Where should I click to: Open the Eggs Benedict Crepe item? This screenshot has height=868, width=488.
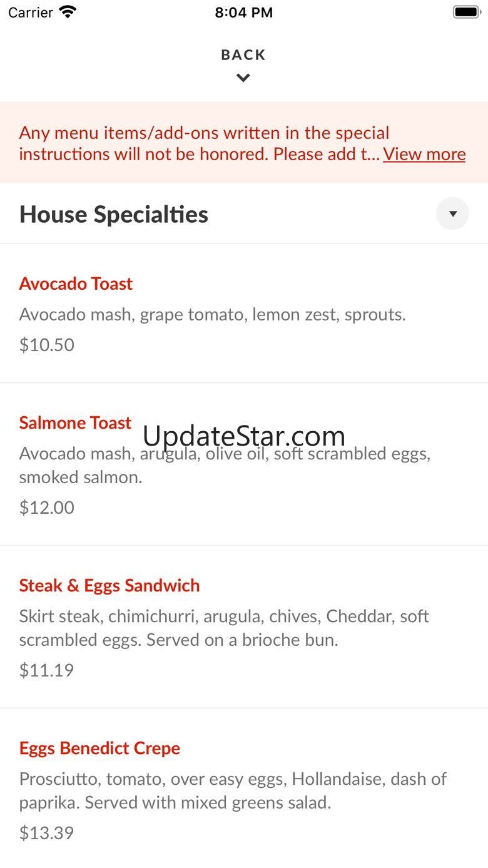99,748
